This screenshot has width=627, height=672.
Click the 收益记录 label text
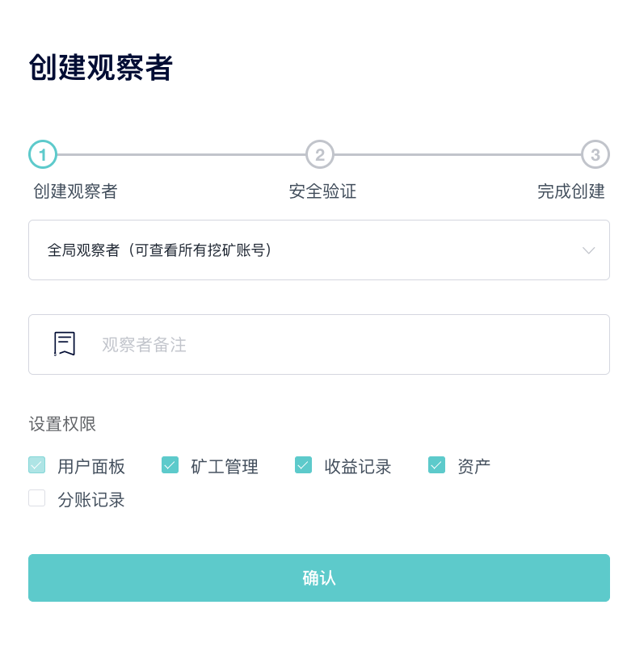(x=358, y=466)
